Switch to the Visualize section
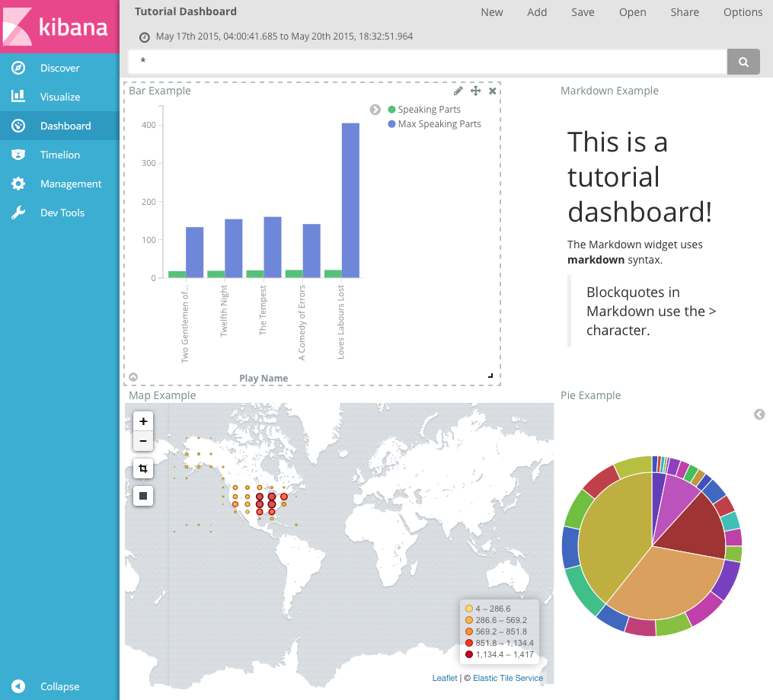773x700 pixels. click(59, 97)
